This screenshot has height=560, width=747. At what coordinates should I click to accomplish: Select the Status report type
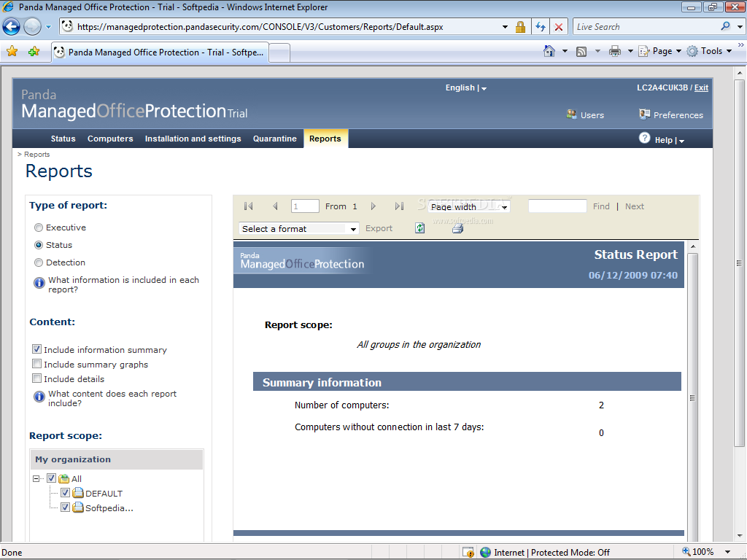(39, 245)
